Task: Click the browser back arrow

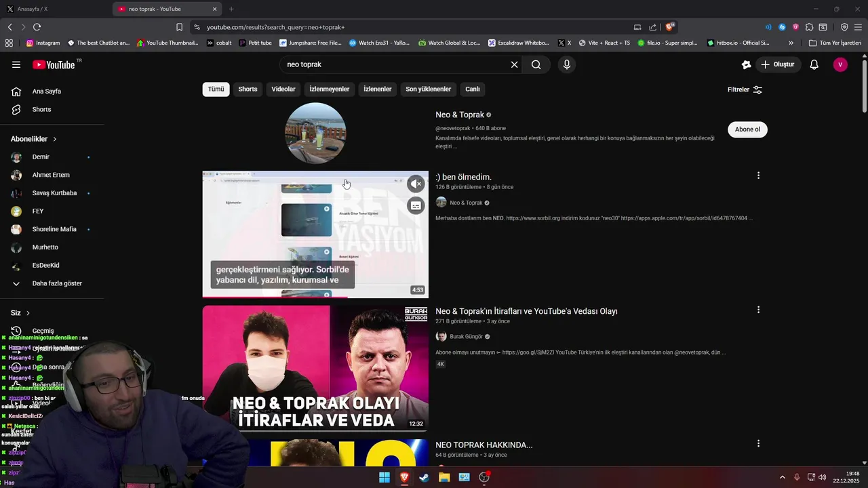Action: click(x=9, y=27)
